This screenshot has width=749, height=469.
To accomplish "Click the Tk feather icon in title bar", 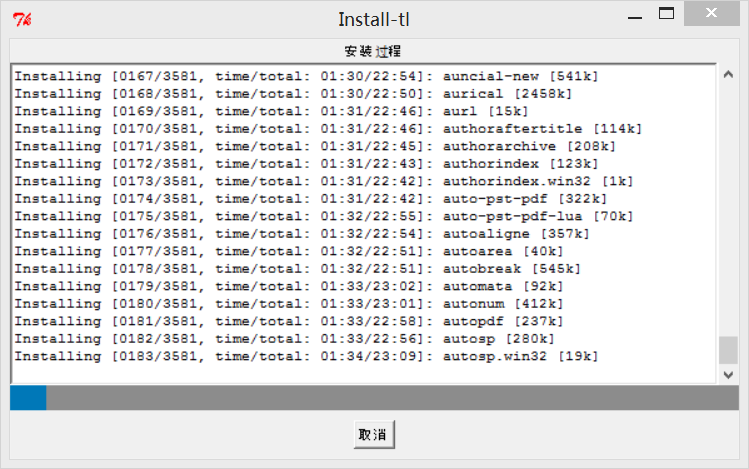I will click(x=22, y=20).
